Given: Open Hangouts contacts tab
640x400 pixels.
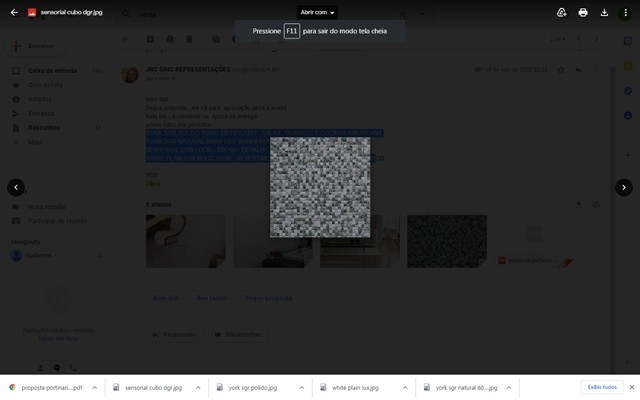Looking at the screenshot, I should click(x=40, y=368).
